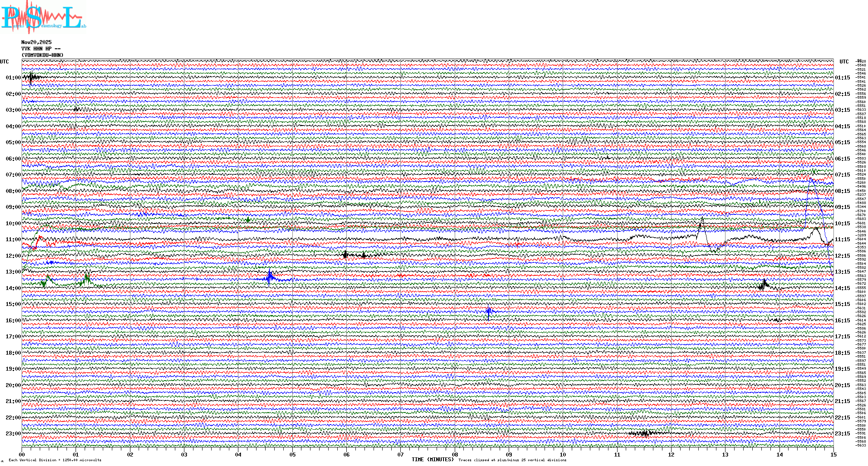Screen dimensions: 868x466
Task: Click the (VOMVOKOU-HHN) station name label
Action: [42, 55]
